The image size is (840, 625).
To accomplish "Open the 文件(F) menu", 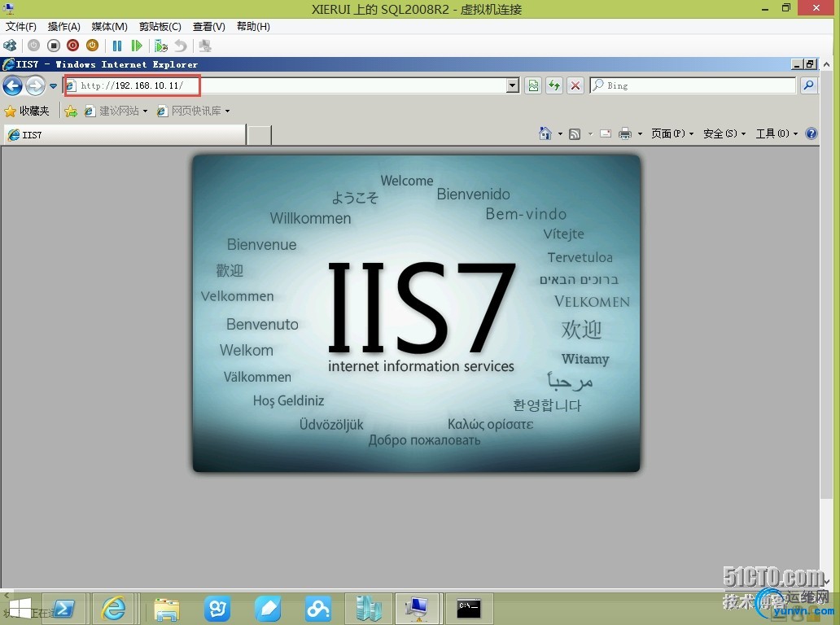I will point(21,26).
